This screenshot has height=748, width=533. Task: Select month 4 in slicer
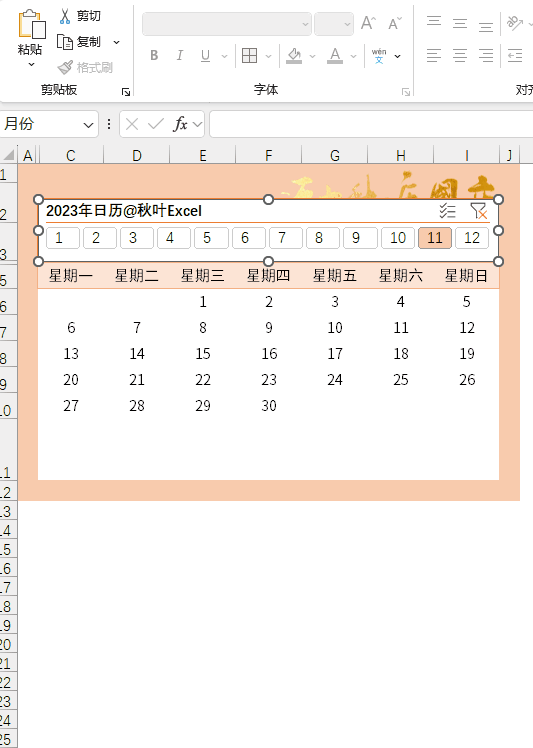(174, 238)
